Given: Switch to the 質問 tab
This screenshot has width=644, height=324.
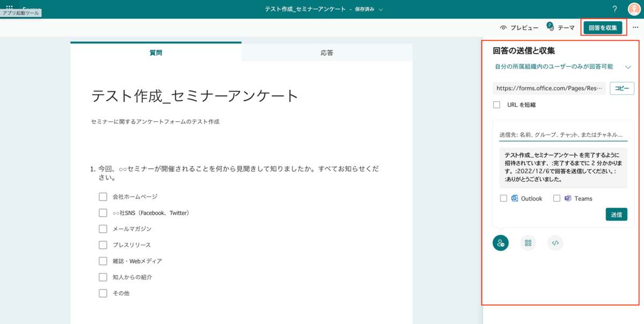Looking at the screenshot, I should pos(156,53).
